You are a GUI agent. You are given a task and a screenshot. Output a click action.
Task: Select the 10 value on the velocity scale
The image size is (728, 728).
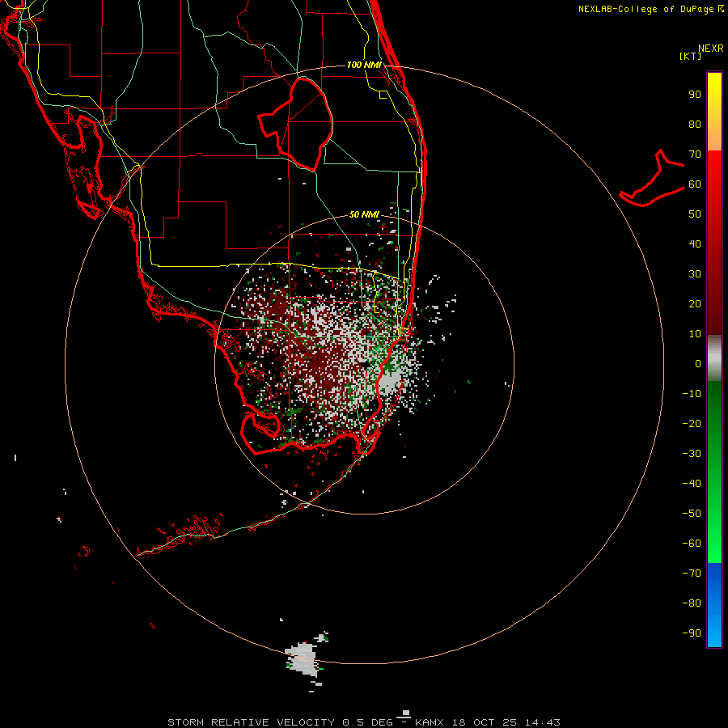coord(695,334)
